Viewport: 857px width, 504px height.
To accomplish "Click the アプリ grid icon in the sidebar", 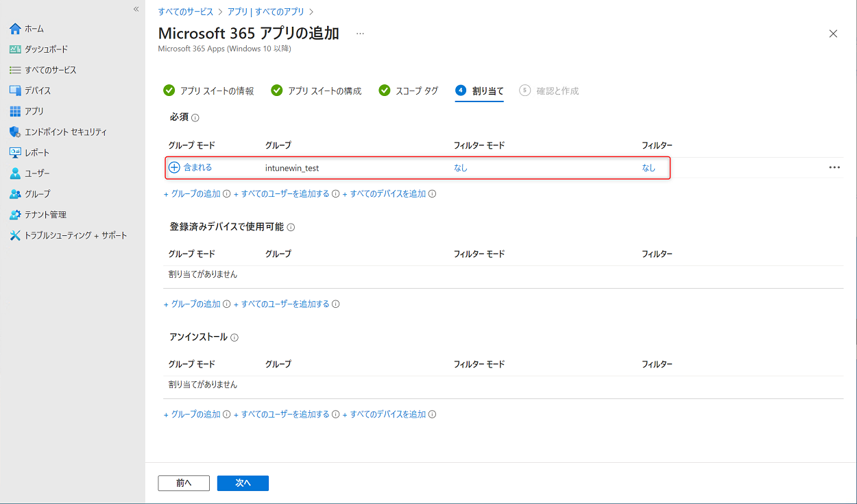I will click(x=15, y=111).
